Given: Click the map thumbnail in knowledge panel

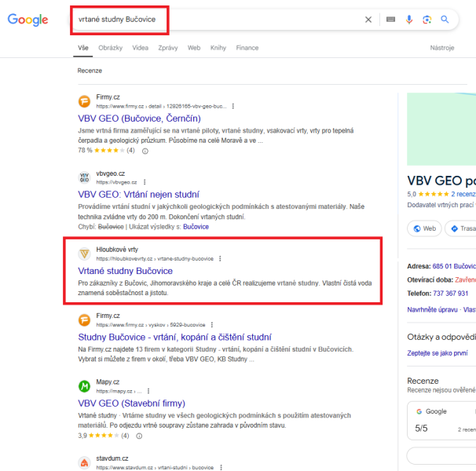Looking at the screenshot, I should pyautogui.click(x=441, y=129).
